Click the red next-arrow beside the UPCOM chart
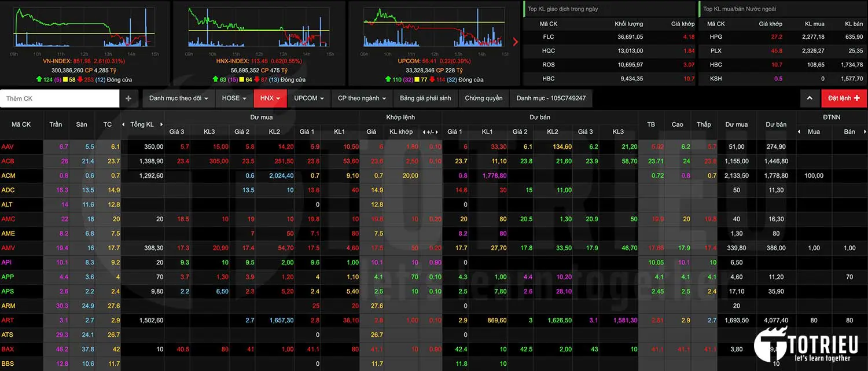868x371 pixels. pyautogui.click(x=516, y=42)
